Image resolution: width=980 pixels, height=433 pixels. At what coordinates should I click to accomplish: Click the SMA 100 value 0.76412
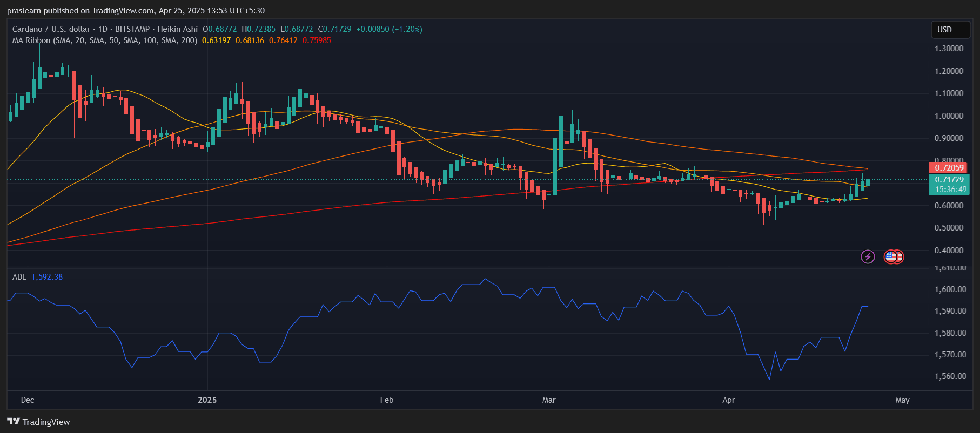[284, 40]
